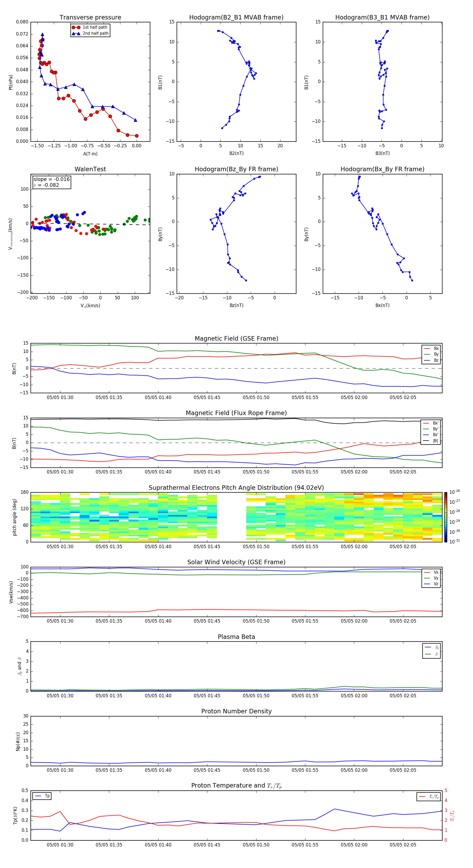Select the |B| legend entry
473x868 pixels.
pos(431,441)
